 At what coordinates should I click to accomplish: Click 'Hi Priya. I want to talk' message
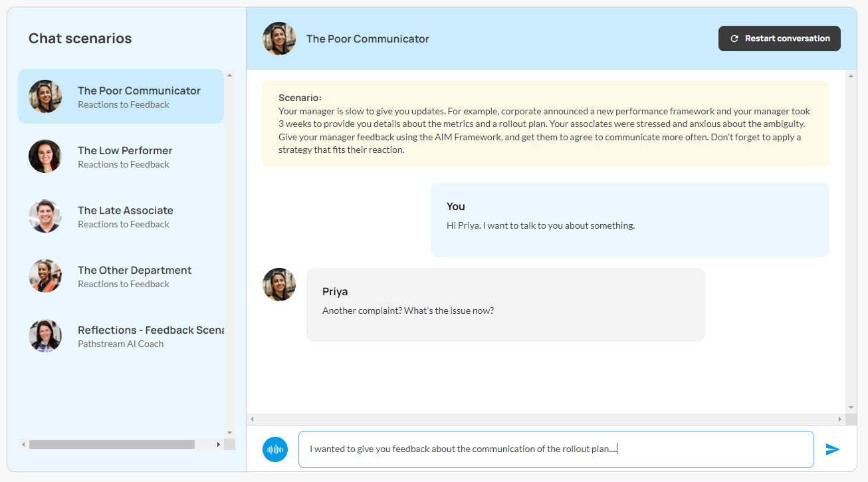(x=630, y=220)
